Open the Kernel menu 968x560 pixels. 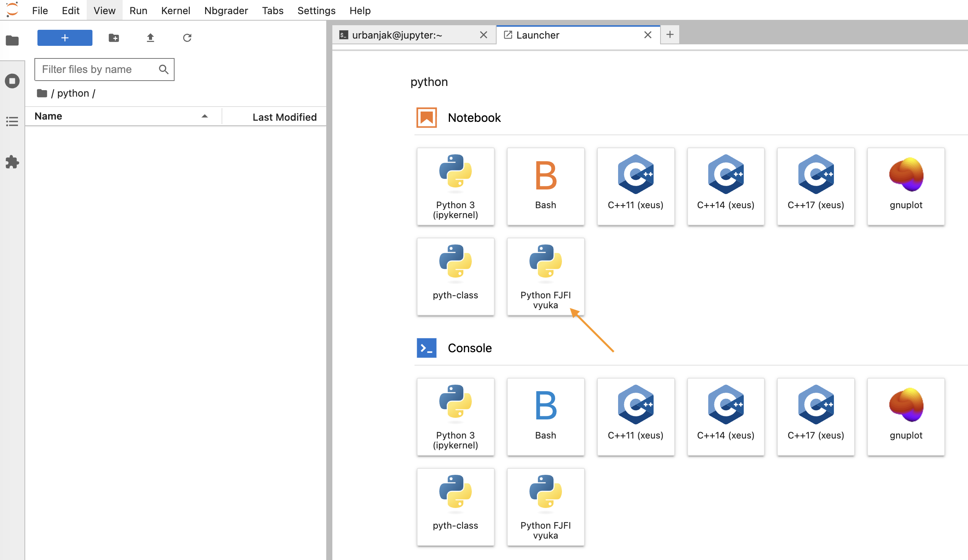pos(176,10)
